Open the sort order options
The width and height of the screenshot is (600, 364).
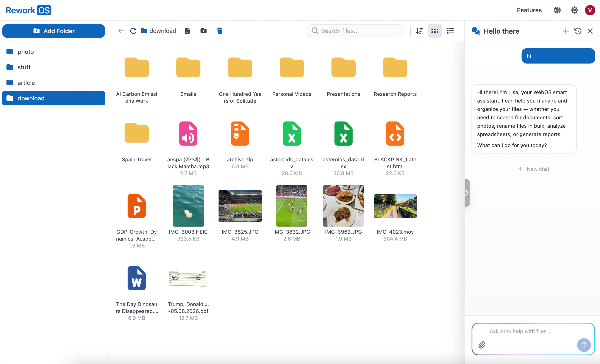tap(419, 31)
